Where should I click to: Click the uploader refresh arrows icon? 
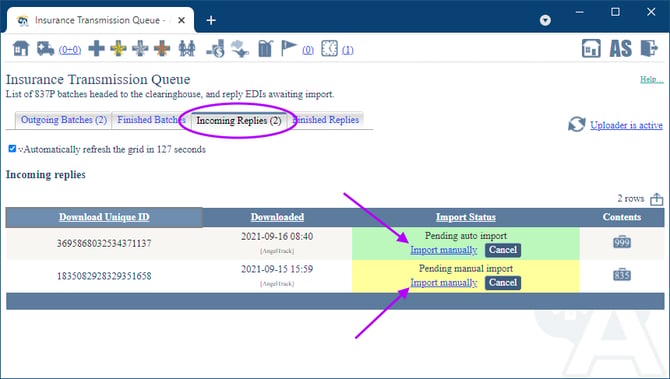tap(577, 124)
